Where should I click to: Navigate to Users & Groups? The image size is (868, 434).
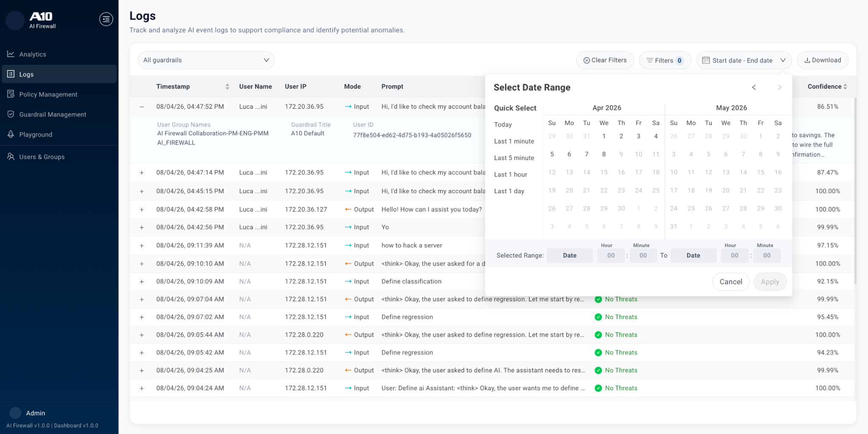click(42, 157)
